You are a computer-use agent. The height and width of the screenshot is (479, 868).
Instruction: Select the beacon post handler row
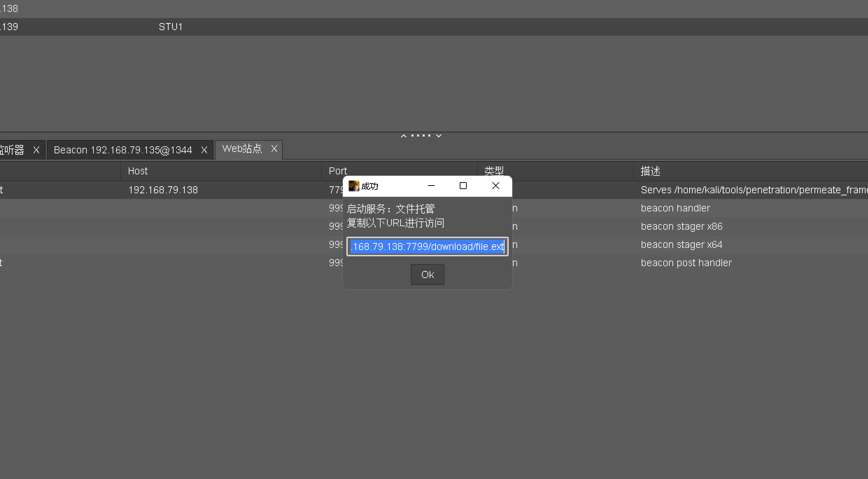pyautogui.click(x=686, y=263)
